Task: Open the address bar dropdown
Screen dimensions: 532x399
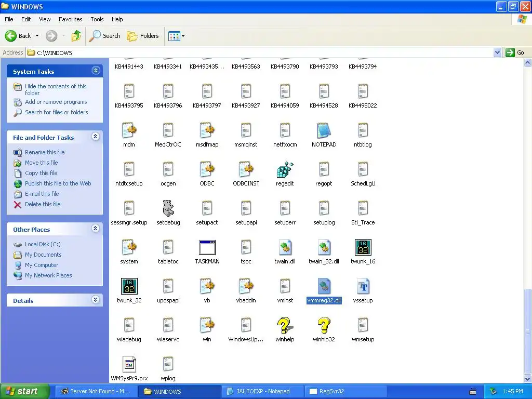Action: (497, 52)
